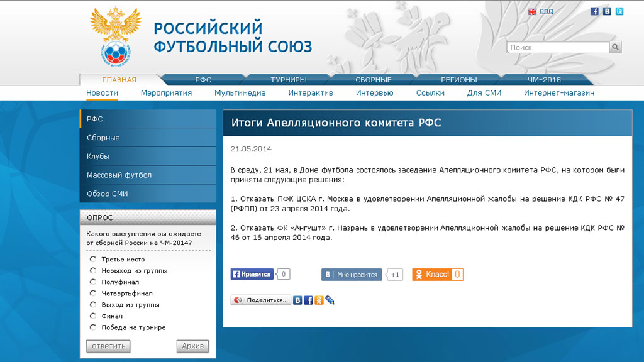The image size is (644, 362).
Task: Open the Twitter icon in header
Action: pyautogui.click(x=619, y=11)
